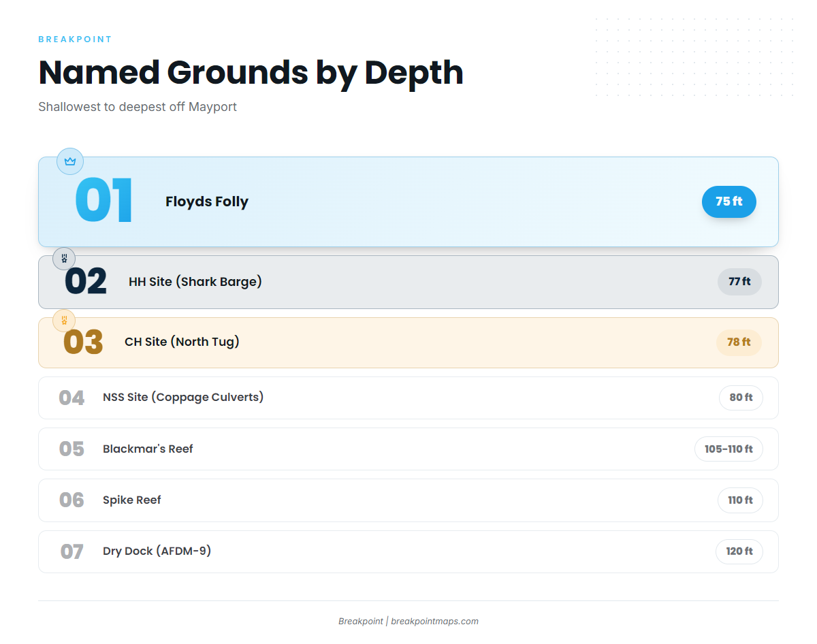The image size is (817, 644).
Task: Click the BREAKPOINT brand label at top
Action: click(x=75, y=39)
